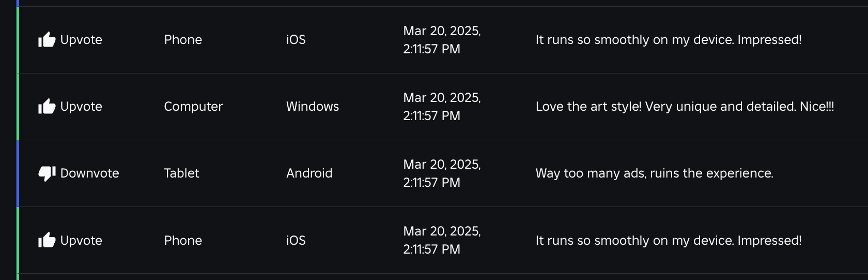
Task: Click the thumbs-up icon in the Computer row
Action: [47, 106]
